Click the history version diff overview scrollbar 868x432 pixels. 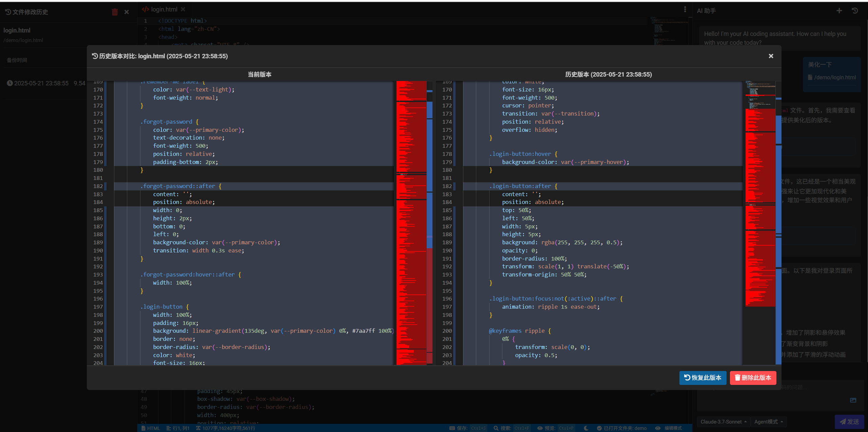[778, 223]
